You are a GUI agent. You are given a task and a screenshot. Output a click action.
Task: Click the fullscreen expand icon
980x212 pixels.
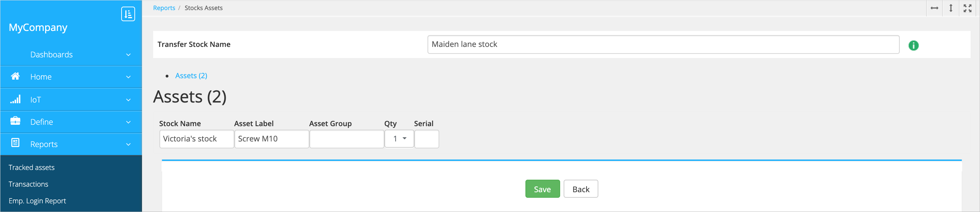tap(967, 8)
